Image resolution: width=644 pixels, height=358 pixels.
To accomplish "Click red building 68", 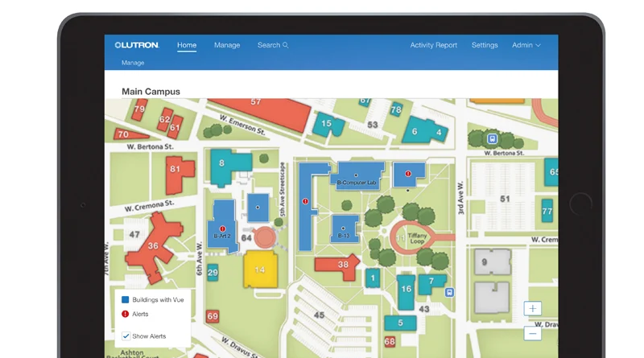I will [x=390, y=342].
